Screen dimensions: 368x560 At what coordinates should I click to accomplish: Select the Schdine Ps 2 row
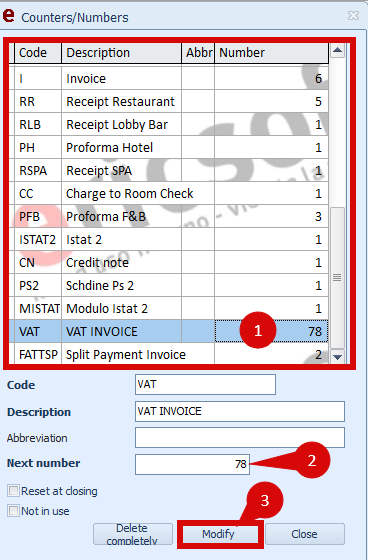tap(168, 285)
